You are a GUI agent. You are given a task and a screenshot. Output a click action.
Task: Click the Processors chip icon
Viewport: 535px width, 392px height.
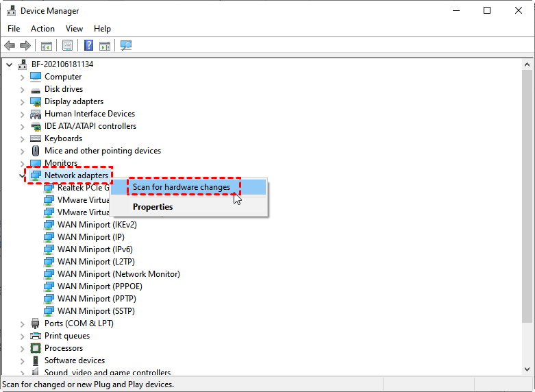36,348
